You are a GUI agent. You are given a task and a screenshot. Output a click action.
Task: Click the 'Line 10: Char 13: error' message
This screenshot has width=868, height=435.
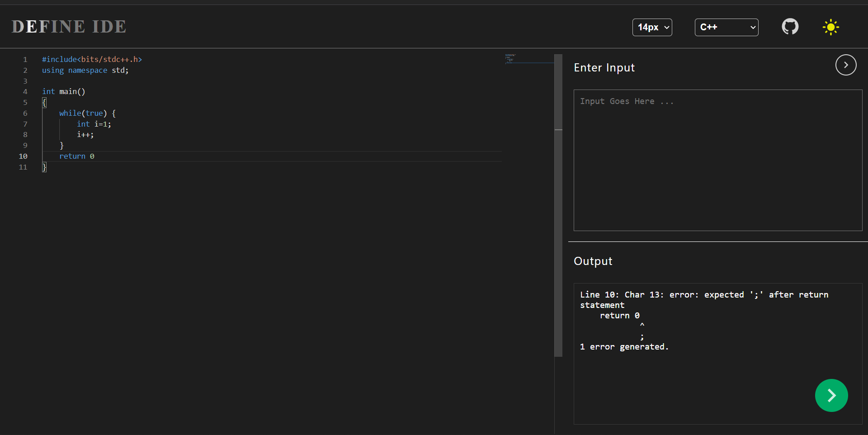coord(704,299)
